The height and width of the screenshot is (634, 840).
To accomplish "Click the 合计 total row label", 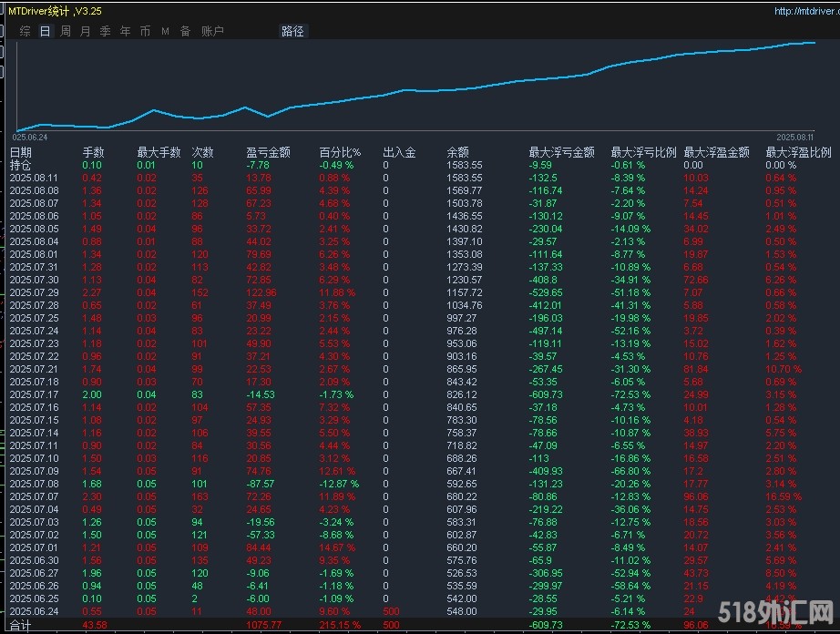I will [20, 626].
